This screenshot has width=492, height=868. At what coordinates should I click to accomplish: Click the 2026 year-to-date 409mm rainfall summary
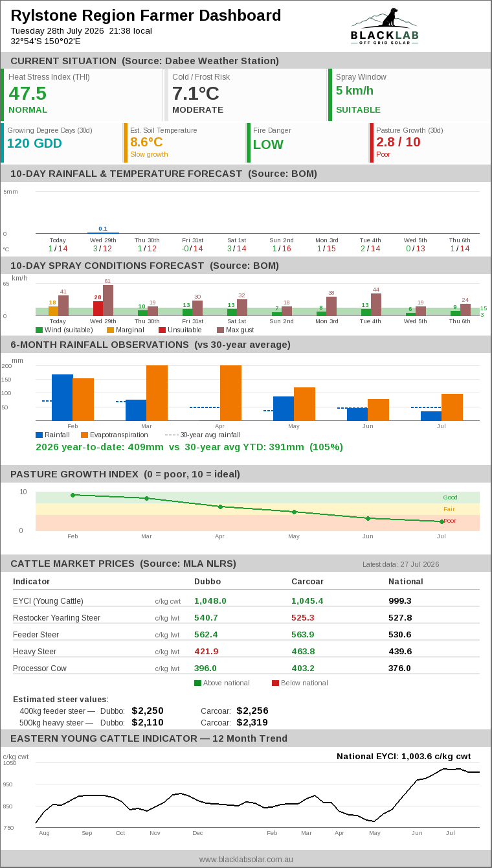point(189,447)
